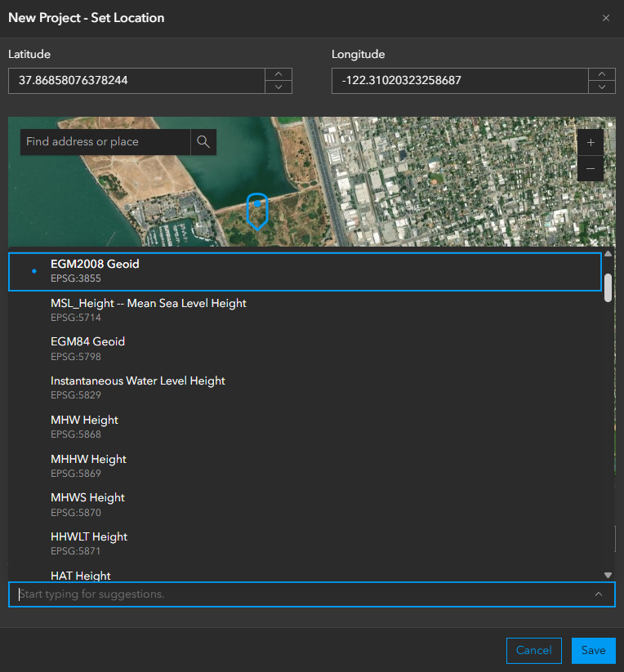624x672 pixels.
Task: Cancel the Set Location dialog
Action: [x=533, y=651]
